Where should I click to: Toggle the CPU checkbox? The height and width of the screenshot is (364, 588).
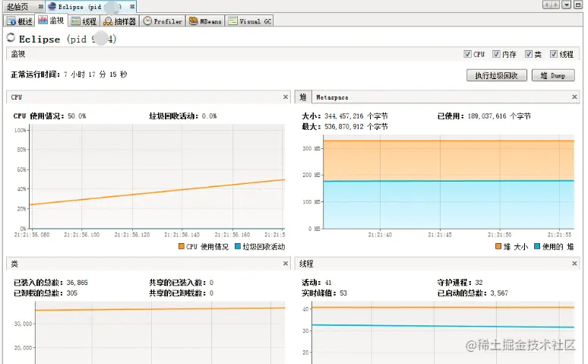click(467, 54)
